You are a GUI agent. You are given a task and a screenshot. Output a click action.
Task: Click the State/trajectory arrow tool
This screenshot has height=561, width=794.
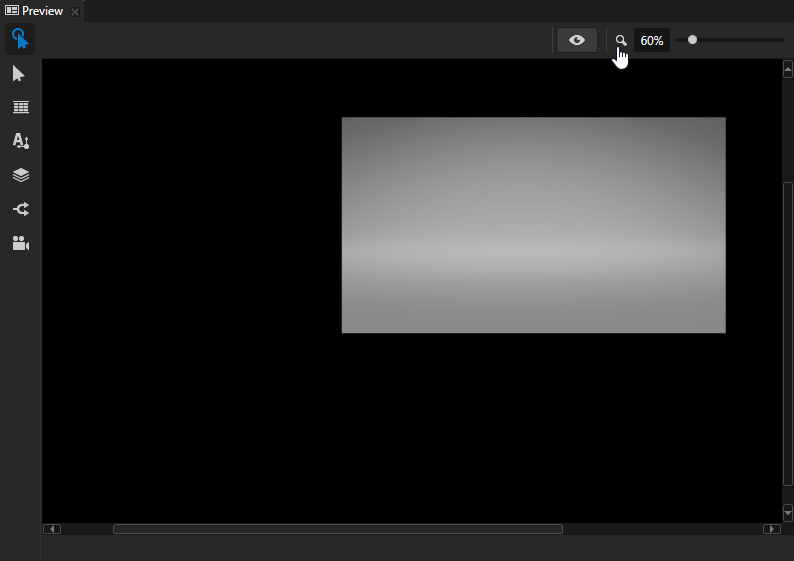20,209
